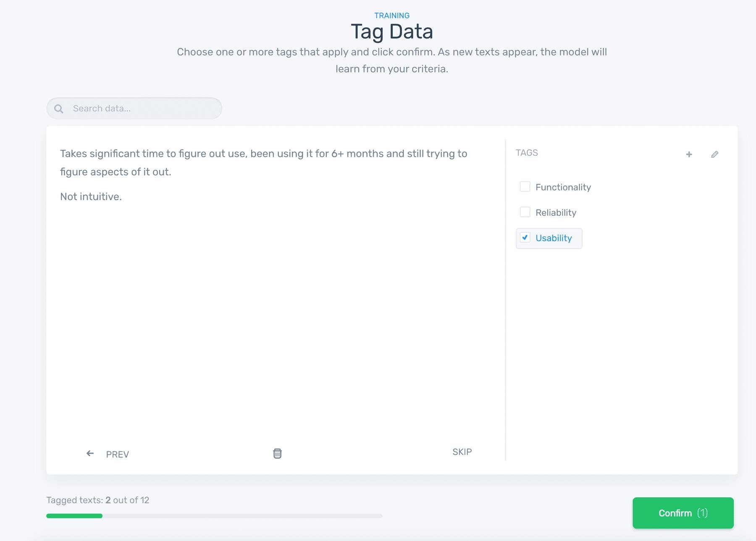The width and height of the screenshot is (756, 541).
Task: Select the Functionality tag label
Action: [x=563, y=187]
